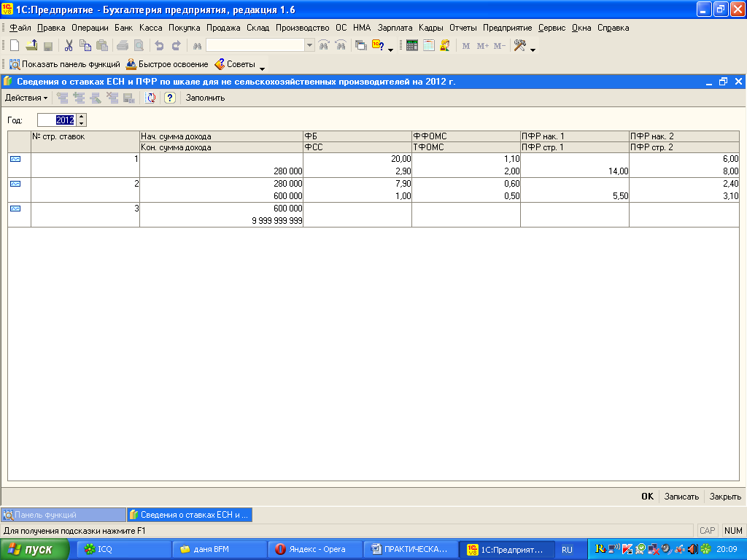Click the M- memory subtract button

[499, 46]
